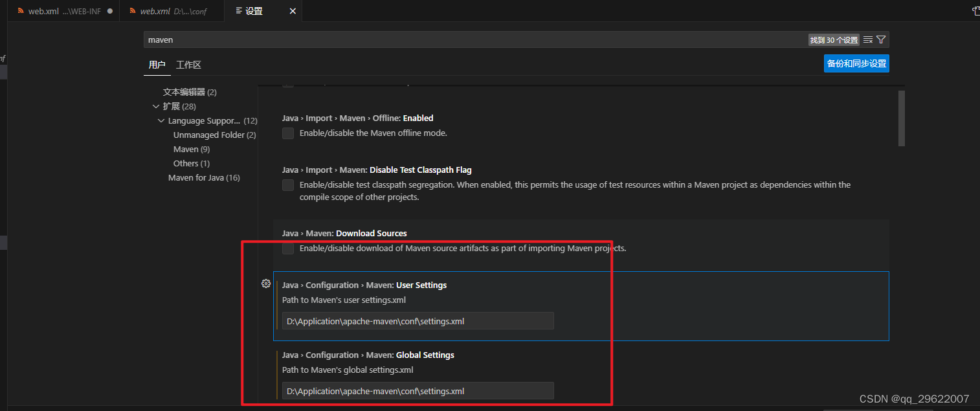The height and width of the screenshot is (411, 980).
Task: Open gear menu for User Settings
Action: click(265, 283)
